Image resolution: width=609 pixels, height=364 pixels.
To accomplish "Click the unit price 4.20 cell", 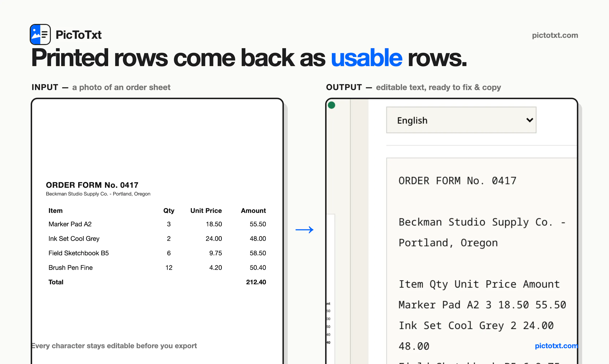I will click(x=215, y=267).
